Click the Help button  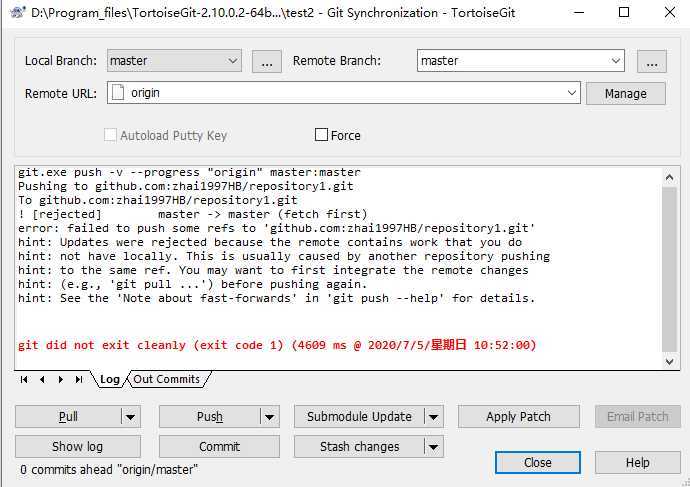click(638, 462)
